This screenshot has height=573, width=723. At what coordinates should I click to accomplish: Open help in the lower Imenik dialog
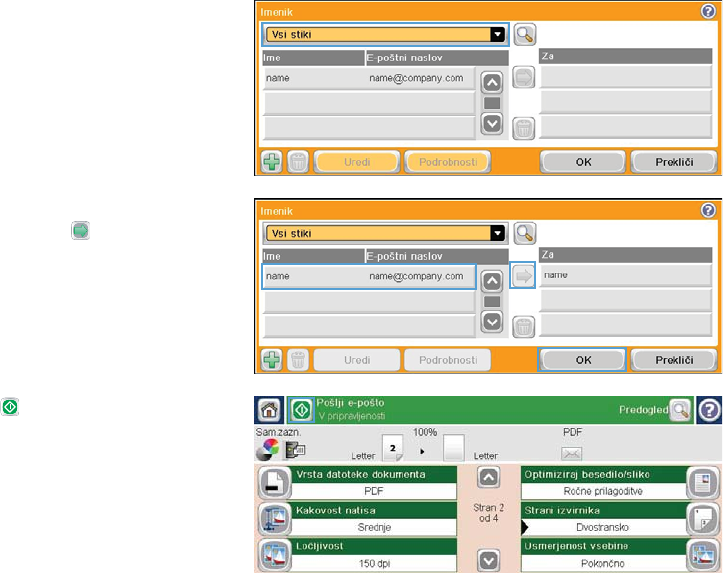[x=708, y=210]
